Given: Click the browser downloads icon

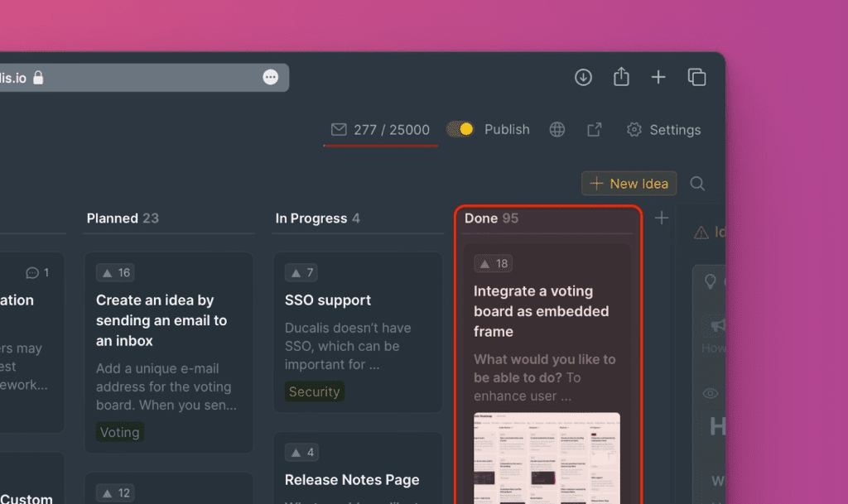Looking at the screenshot, I should pos(583,77).
